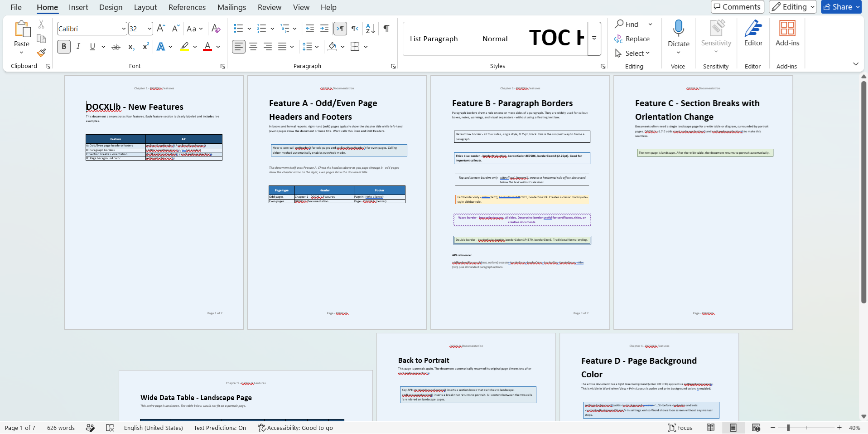
Task: Switch to Read Mode view
Action: [x=711, y=428]
